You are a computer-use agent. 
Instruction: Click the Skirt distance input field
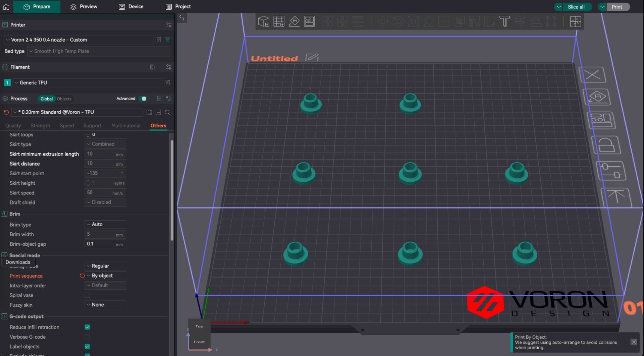[x=105, y=164]
